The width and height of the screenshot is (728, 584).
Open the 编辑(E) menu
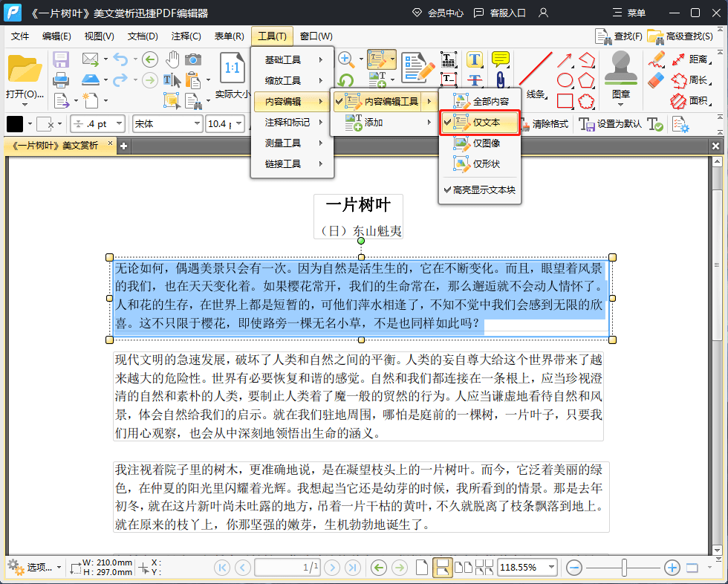[56, 36]
